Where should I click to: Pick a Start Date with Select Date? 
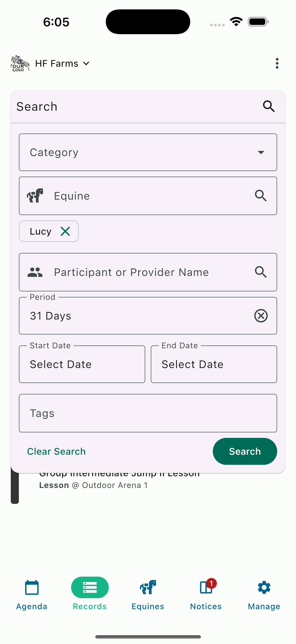tap(82, 364)
